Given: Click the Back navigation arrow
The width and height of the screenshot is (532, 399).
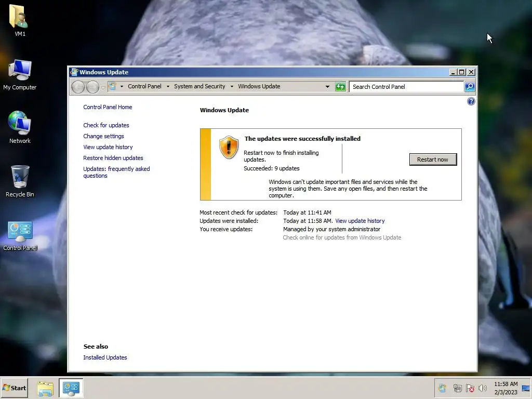Looking at the screenshot, I should [78, 87].
